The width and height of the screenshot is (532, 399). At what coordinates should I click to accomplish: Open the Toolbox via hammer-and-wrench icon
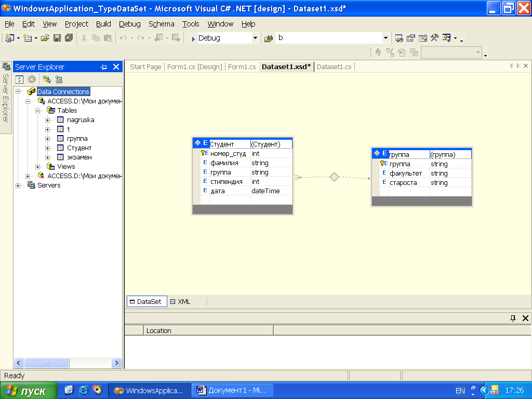point(434,38)
